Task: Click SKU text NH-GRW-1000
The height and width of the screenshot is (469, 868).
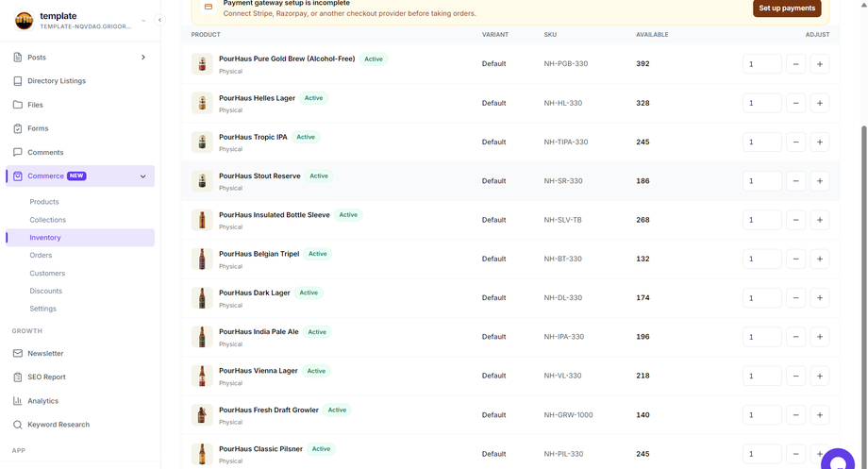Action: [x=568, y=414]
